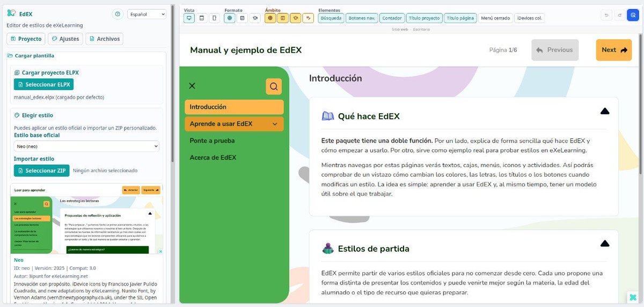Click the left panel vertical scrollbar
644x307 pixels.
[x=172, y=83]
